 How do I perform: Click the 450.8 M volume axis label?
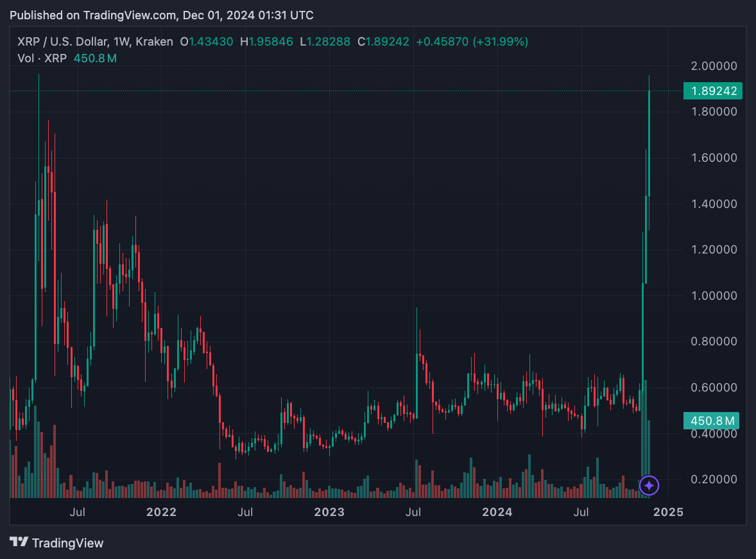click(712, 421)
